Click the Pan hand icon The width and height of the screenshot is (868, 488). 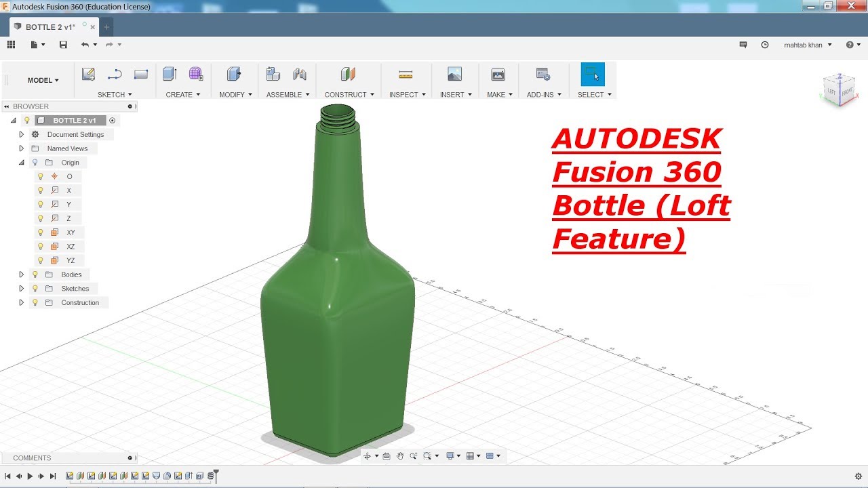400,456
